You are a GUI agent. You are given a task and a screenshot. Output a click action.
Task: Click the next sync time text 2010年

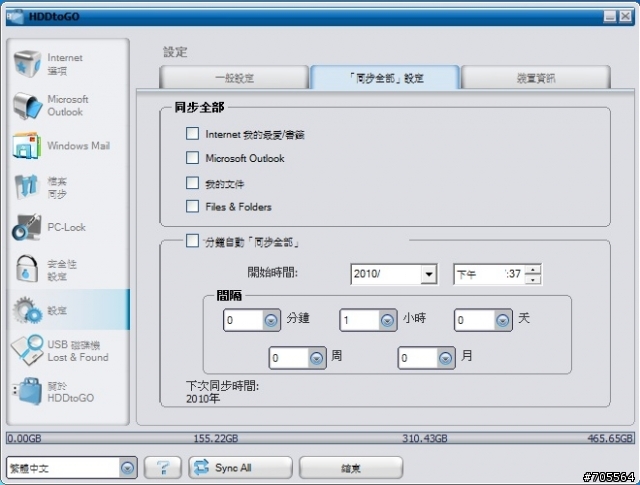pyautogui.click(x=203, y=398)
